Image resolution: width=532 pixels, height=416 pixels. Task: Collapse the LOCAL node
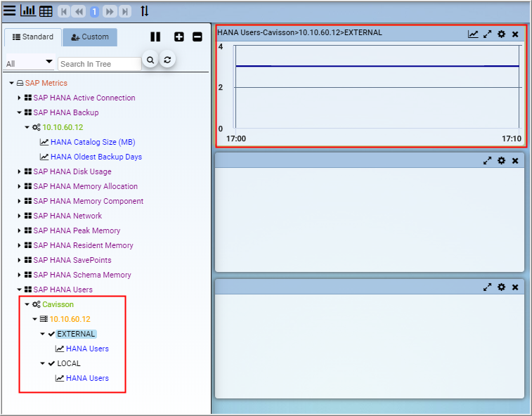click(x=42, y=363)
